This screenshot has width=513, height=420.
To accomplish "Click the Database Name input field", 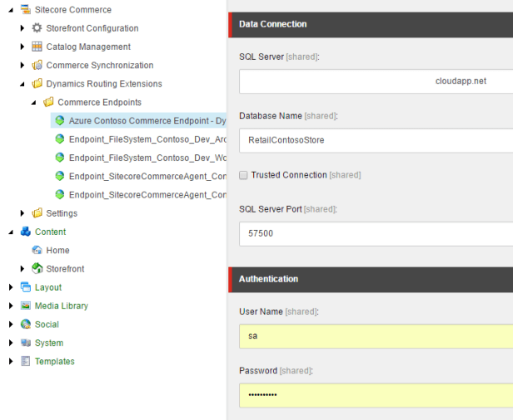I will tap(375, 140).
